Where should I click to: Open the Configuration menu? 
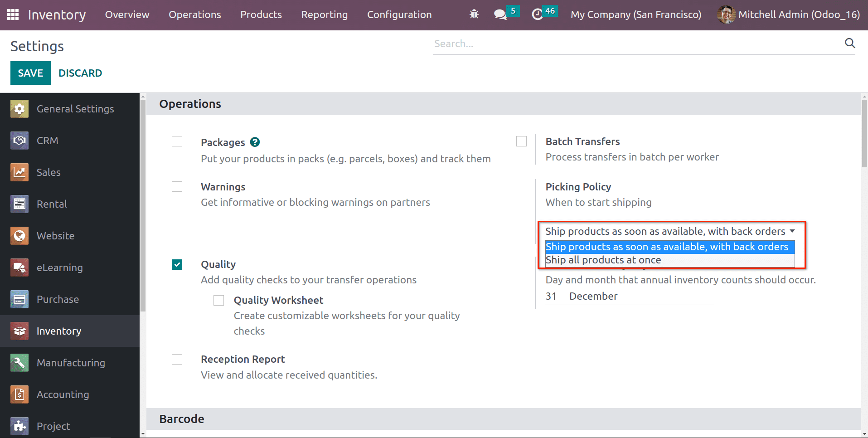(399, 15)
